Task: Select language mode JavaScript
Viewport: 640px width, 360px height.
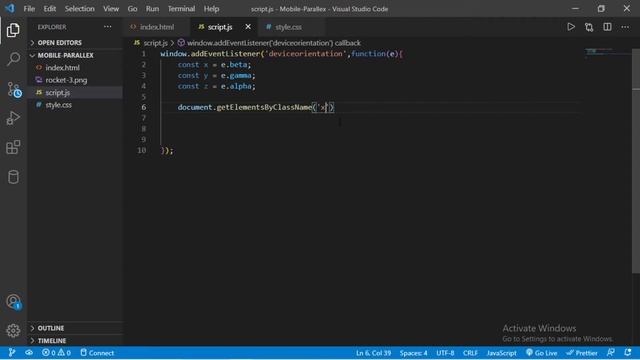Action: (x=501, y=353)
